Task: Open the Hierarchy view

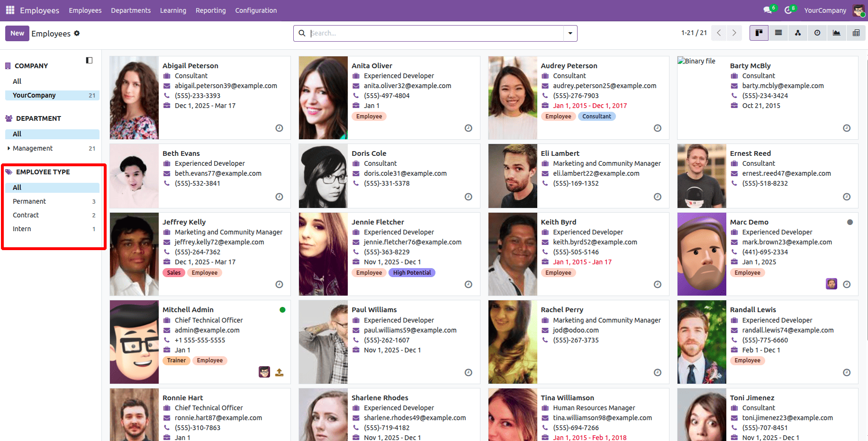Action: point(798,33)
